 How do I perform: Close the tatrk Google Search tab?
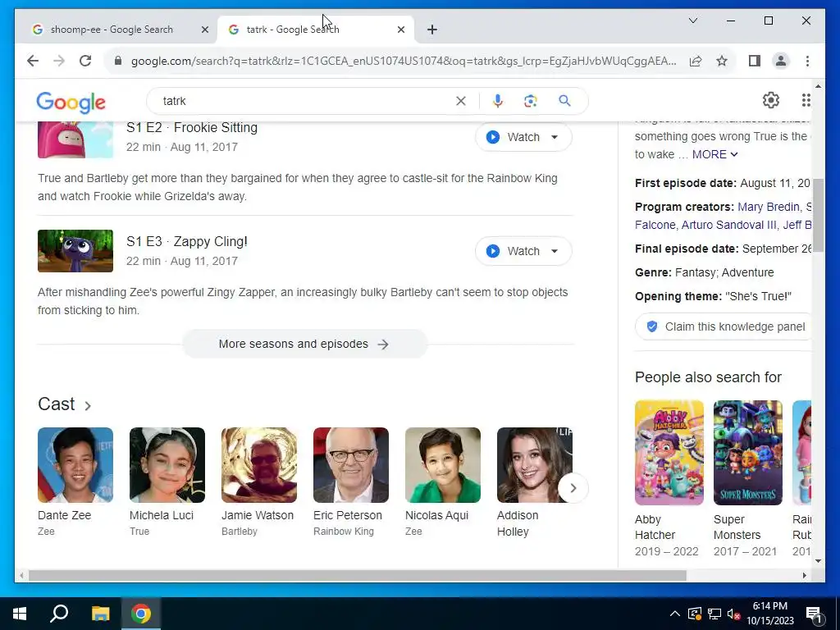point(400,30)
